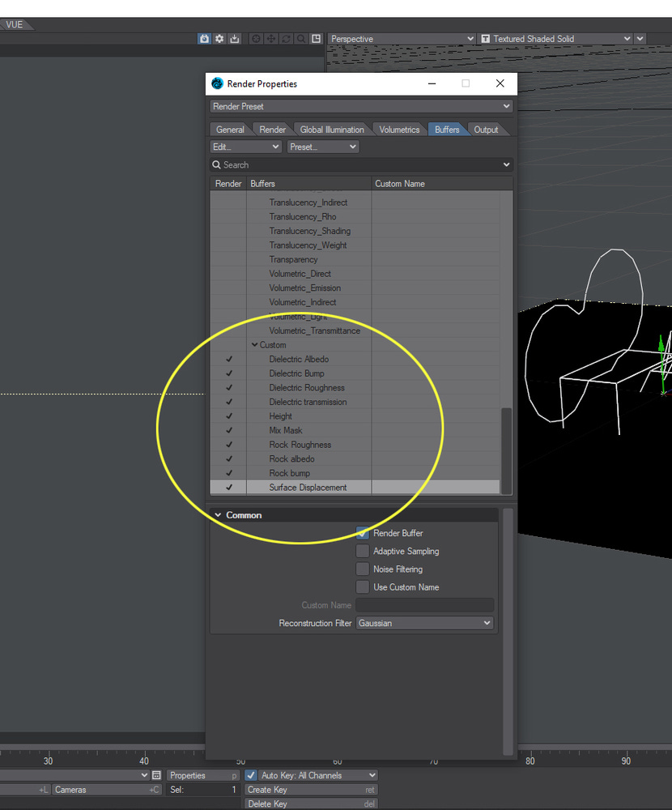Screen dimensions: 672x810
Task: Select the Rock albedo buffer row
Action: point(355,458)
